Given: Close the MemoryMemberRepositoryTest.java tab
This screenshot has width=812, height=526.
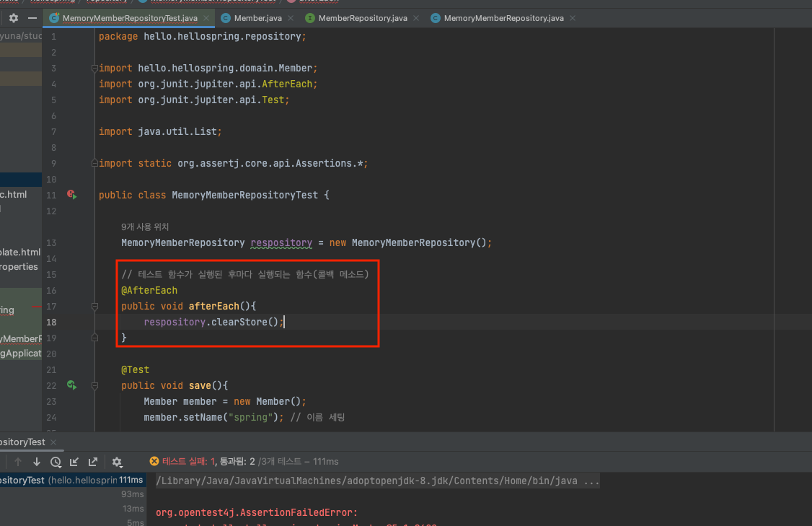Looking at the screenshot, I should 206,18.
